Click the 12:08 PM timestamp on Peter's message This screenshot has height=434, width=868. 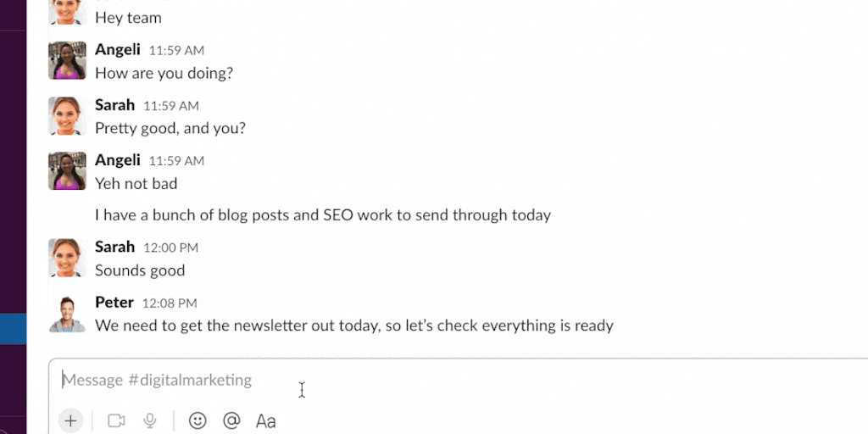(170, 303)
